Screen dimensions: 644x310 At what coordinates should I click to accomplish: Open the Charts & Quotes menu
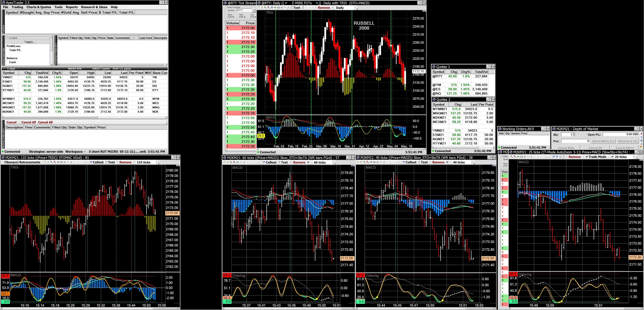click(x=39, y=7)
